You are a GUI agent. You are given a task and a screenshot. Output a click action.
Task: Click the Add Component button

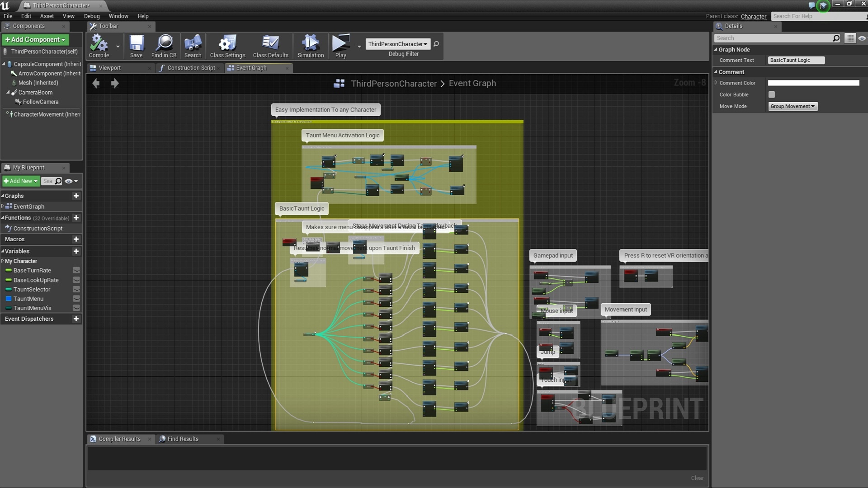point(35,40)
